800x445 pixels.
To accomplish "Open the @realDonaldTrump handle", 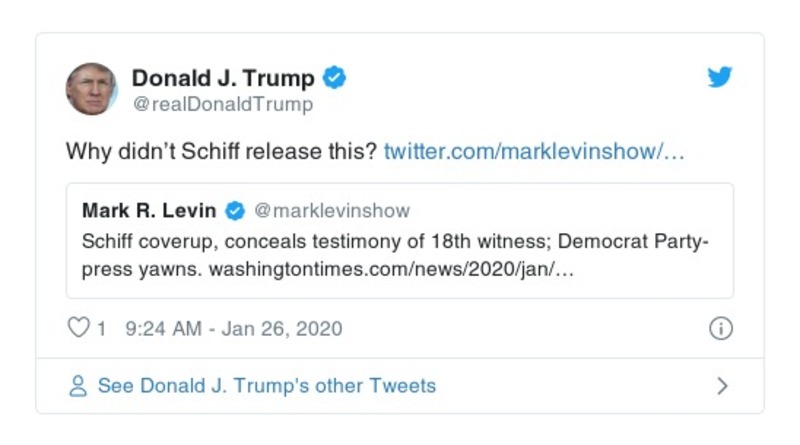I will [x=222, y=104].
